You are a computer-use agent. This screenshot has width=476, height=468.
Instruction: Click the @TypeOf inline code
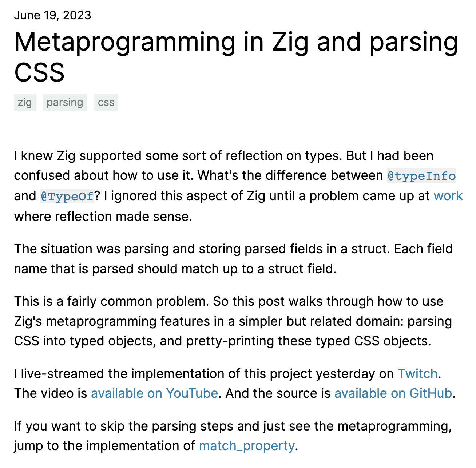[x=67, y=197]
